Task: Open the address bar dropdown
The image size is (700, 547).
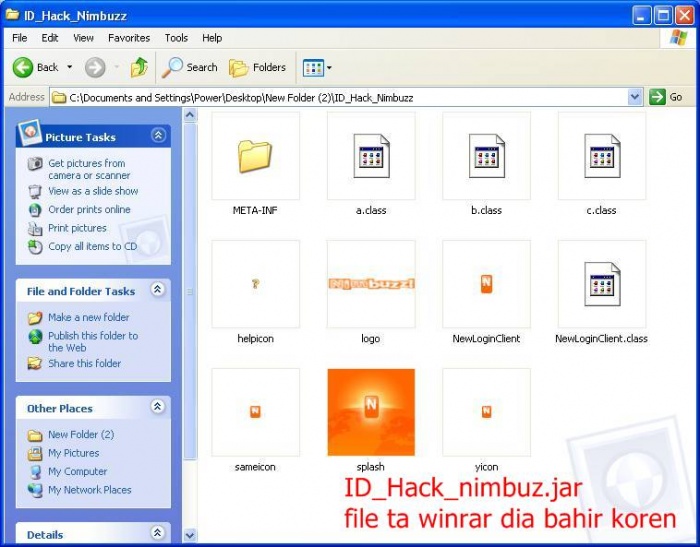Action: (635, 97)
